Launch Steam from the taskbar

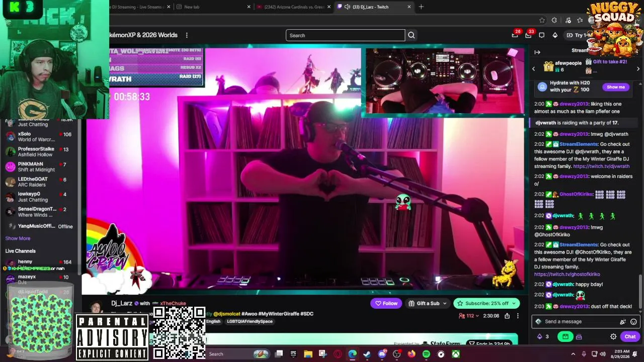click(367, 354)
